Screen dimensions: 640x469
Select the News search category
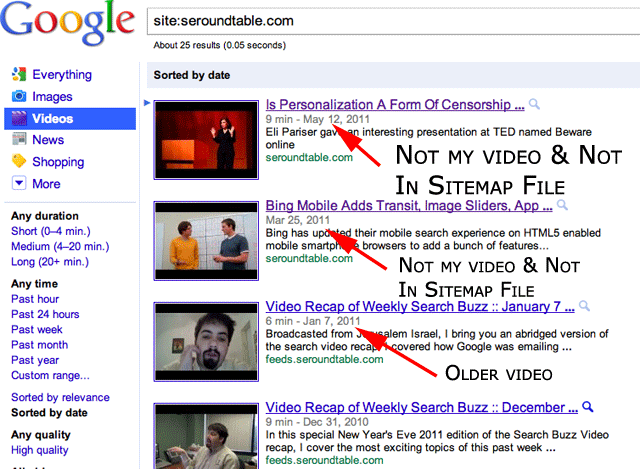48,140
